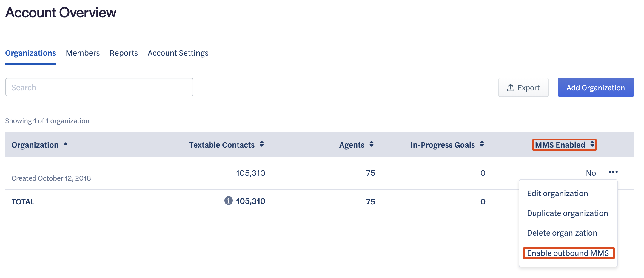Sort by MMS Enabled arrows
Screen dimensions: 644x278
click(x=592, y=144)
